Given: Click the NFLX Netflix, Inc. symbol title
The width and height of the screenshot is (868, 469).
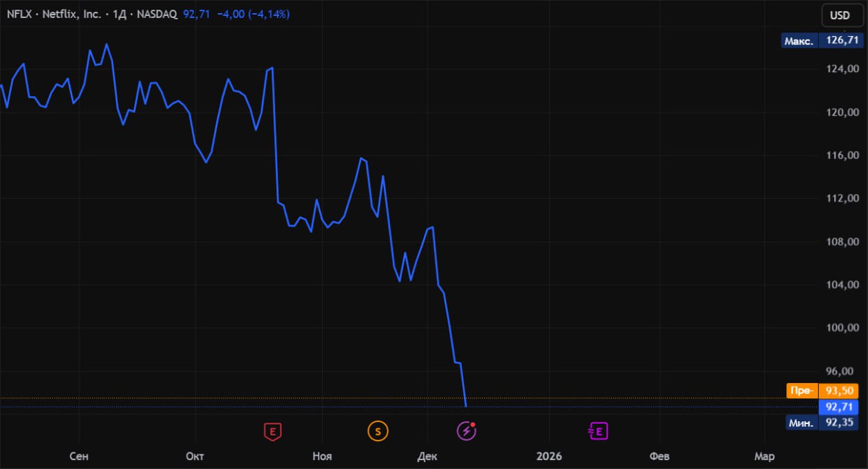Looking at the screenshot, I should tap(53, 14).
